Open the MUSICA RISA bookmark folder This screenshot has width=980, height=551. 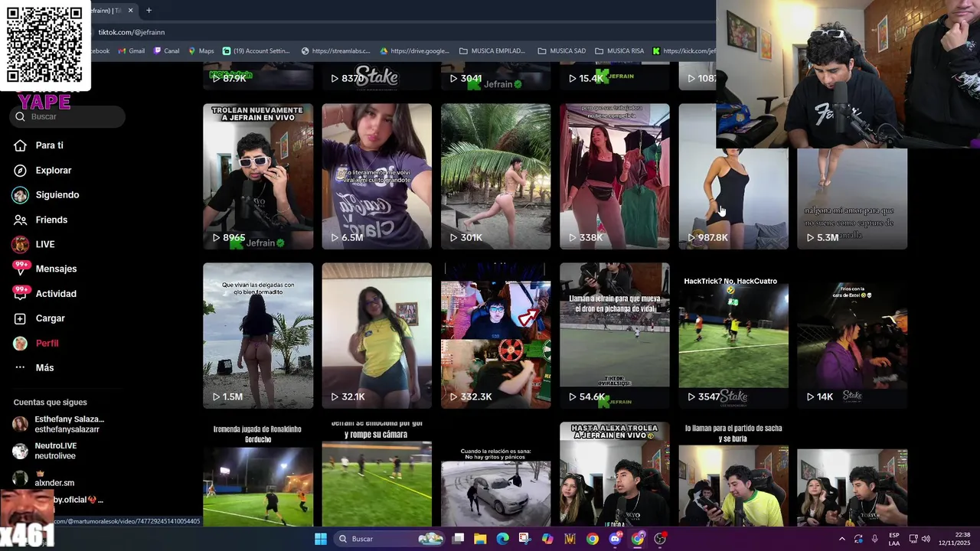619,51
